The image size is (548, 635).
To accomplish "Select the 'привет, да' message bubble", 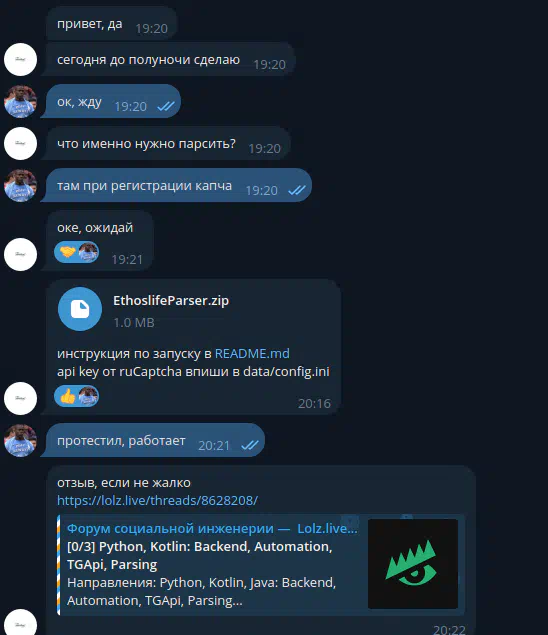I will coord(112,24).
